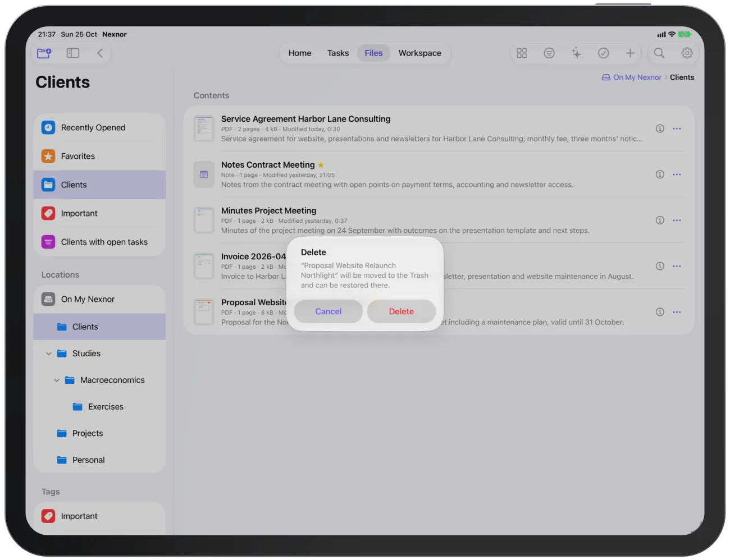
Task: Open more options for Invoice 2026-04
Action: tap(677, 266)
